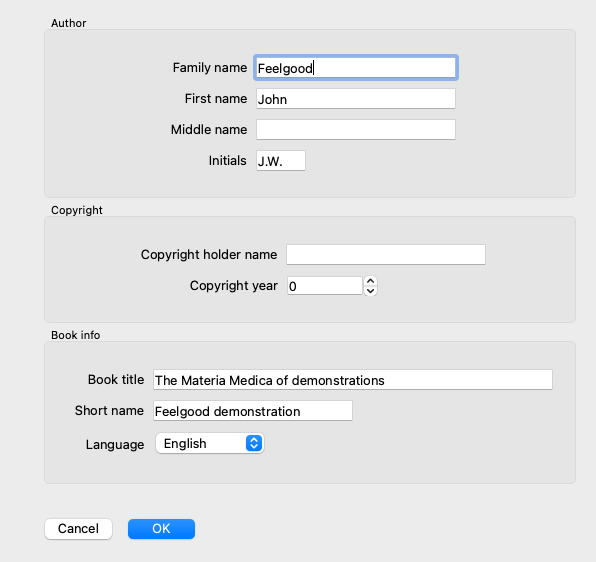Click the Family name label
Image resolution: width=596 pixels, height=562 pixels.
[210, 68]
